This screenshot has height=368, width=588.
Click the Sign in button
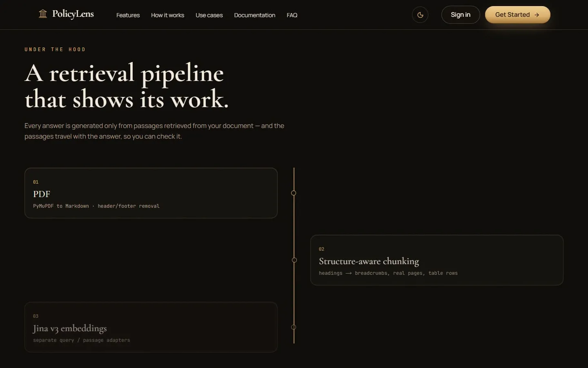click(461, 15)
